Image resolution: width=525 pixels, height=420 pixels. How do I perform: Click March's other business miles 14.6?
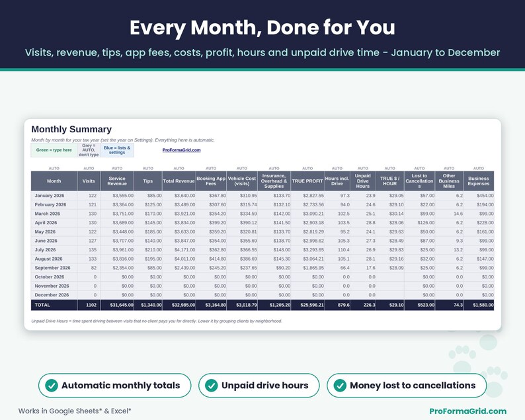[x=449, y=214]
